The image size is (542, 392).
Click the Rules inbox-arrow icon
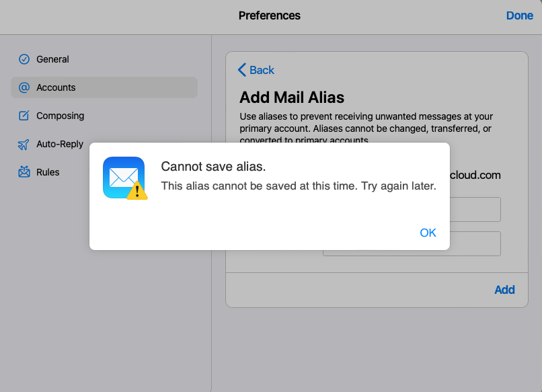coord(24,172)
